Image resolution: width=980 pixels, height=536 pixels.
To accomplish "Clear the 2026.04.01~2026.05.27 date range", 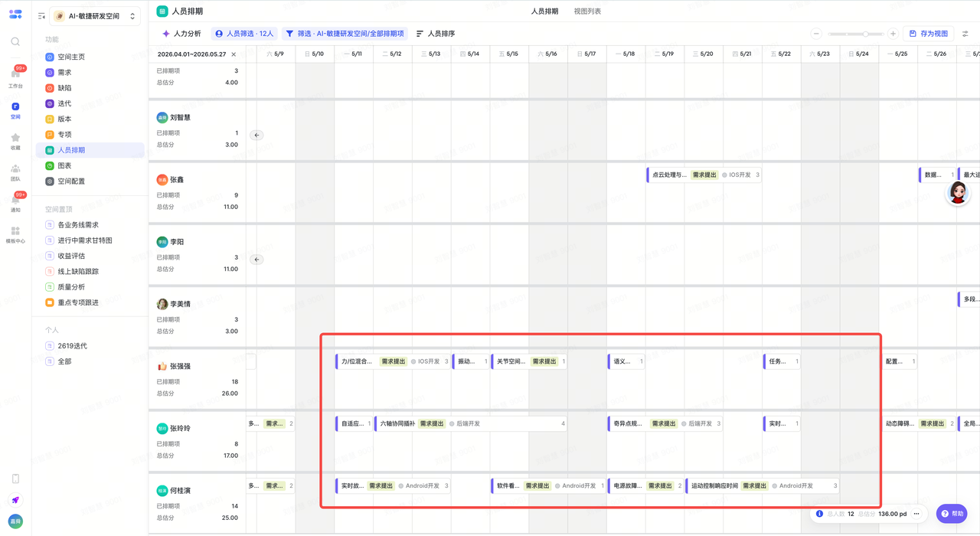I will coord(234,54).
